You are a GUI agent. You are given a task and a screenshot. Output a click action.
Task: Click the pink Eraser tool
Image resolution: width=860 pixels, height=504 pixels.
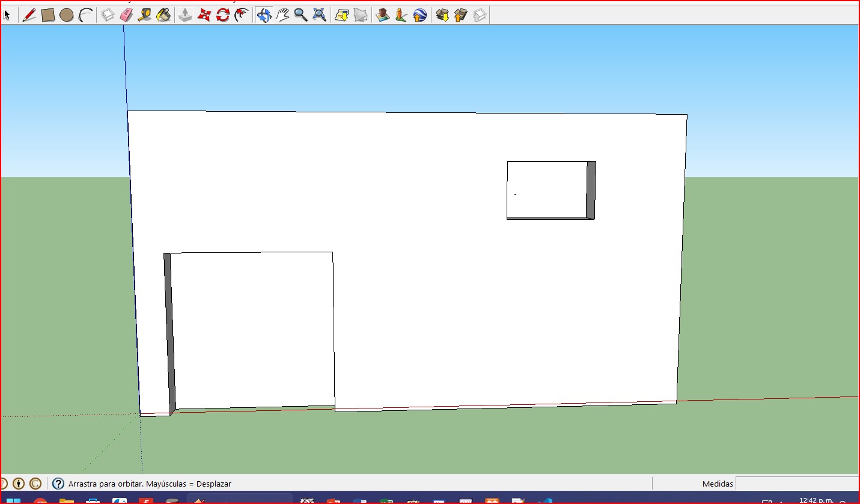(x=126, y=15)
